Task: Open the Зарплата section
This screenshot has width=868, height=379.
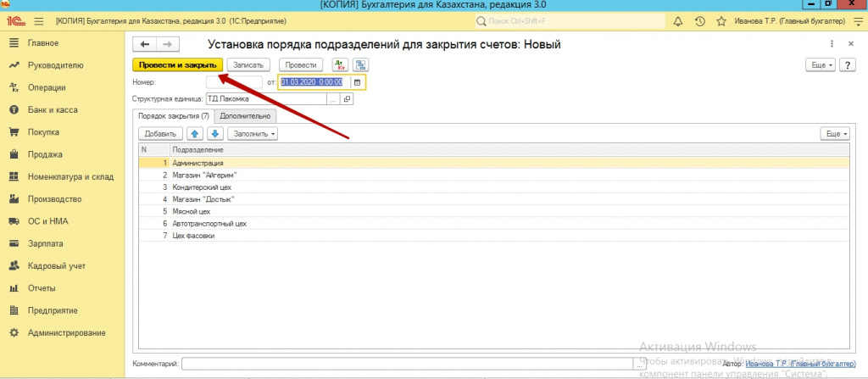Action: pyautogui.click(x=46, y=243)
